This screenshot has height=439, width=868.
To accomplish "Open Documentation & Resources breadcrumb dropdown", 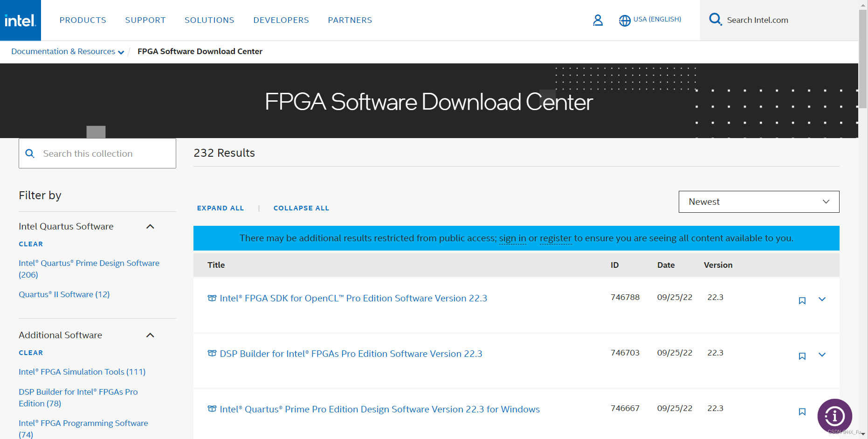I will [68, 51].
